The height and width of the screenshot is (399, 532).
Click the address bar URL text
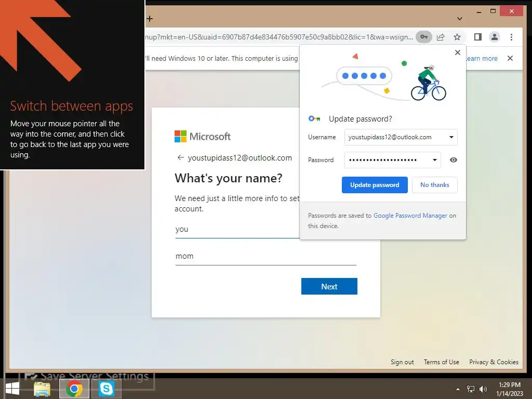tap(279, 37)
